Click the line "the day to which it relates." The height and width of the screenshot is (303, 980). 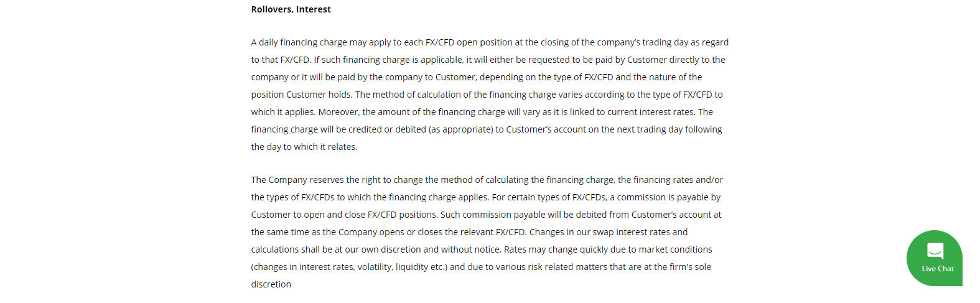(304, 147)
